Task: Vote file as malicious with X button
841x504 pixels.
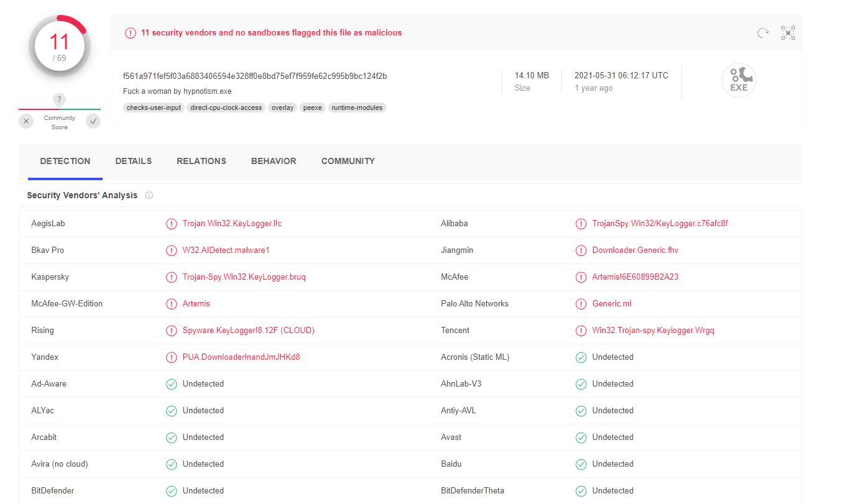Action: pyautogui.click(x=26, y=121)
